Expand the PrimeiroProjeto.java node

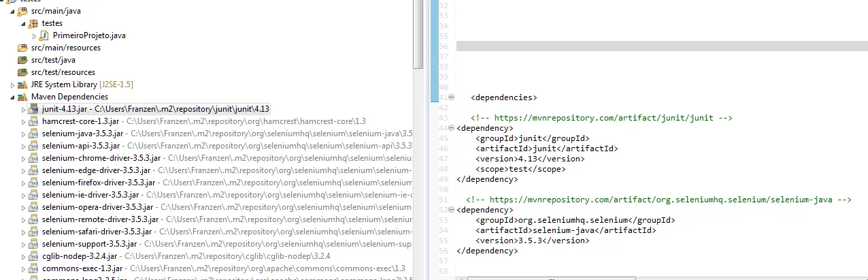(34, 35)
